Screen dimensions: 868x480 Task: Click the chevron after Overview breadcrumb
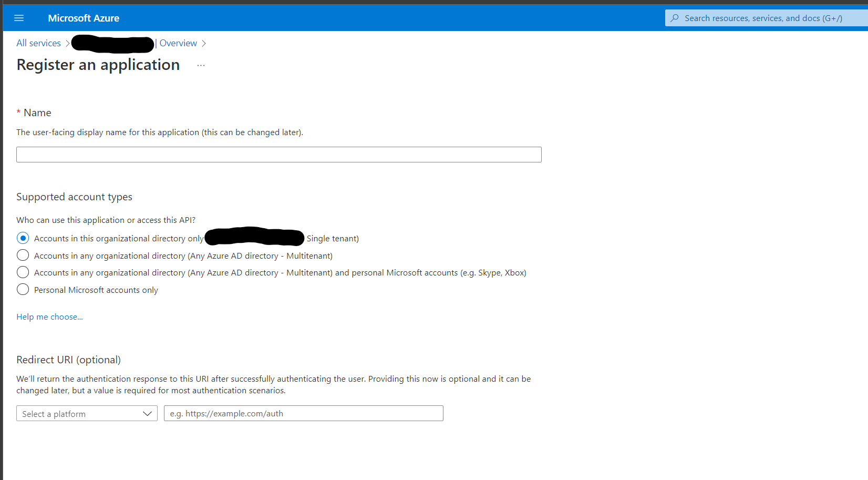204,43
